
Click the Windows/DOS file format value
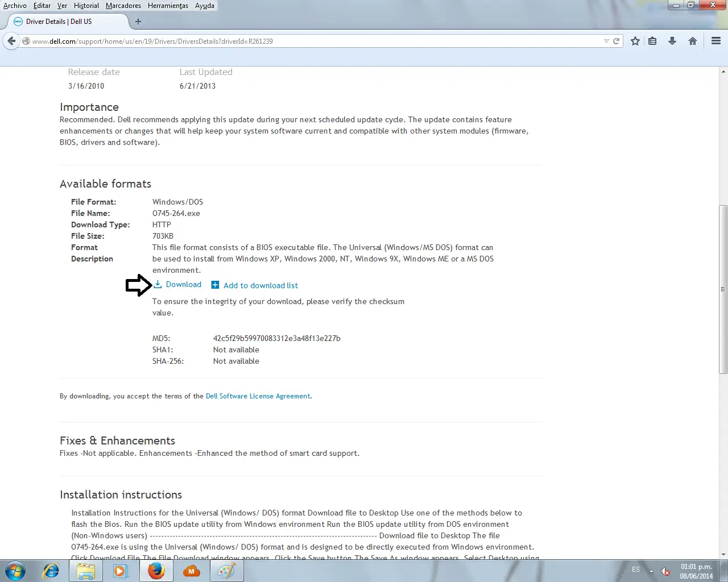(x=177, y=202)
